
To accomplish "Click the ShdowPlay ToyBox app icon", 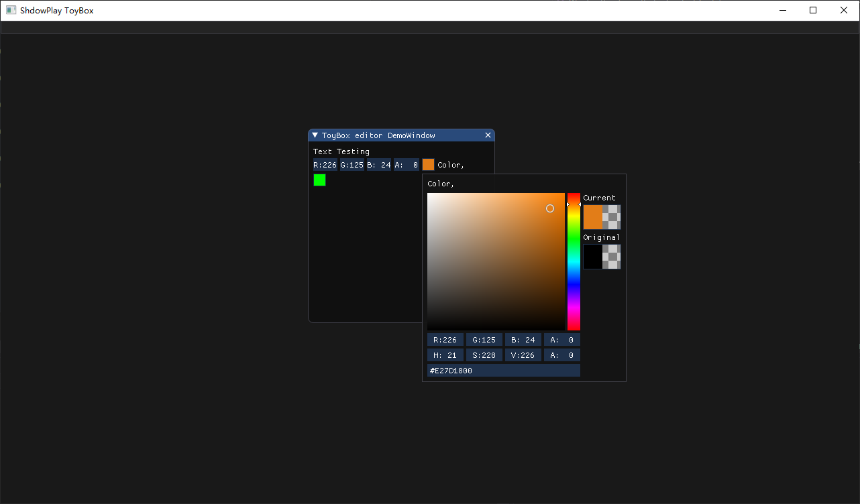I will tap(11, 10).
